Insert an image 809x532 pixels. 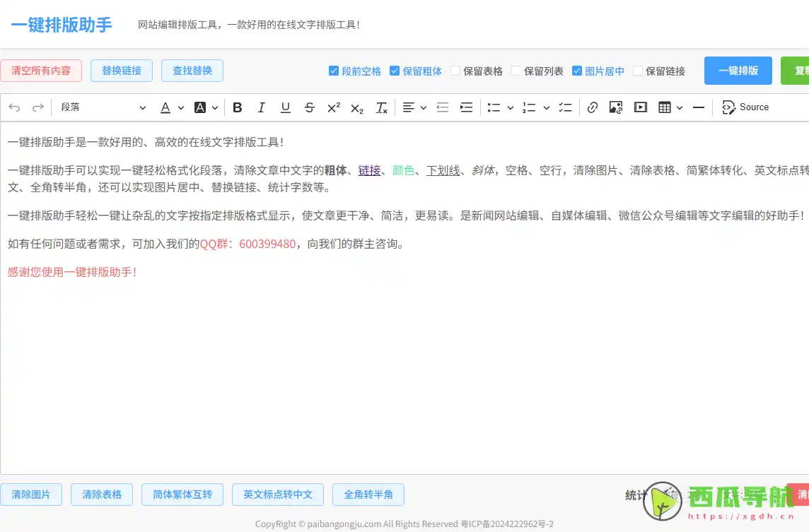616,107
